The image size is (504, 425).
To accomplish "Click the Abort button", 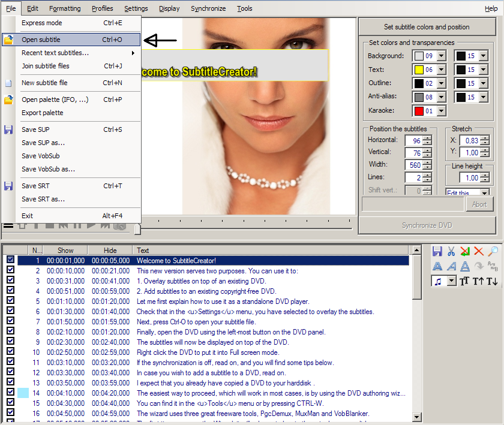I will tap(479, 204).
